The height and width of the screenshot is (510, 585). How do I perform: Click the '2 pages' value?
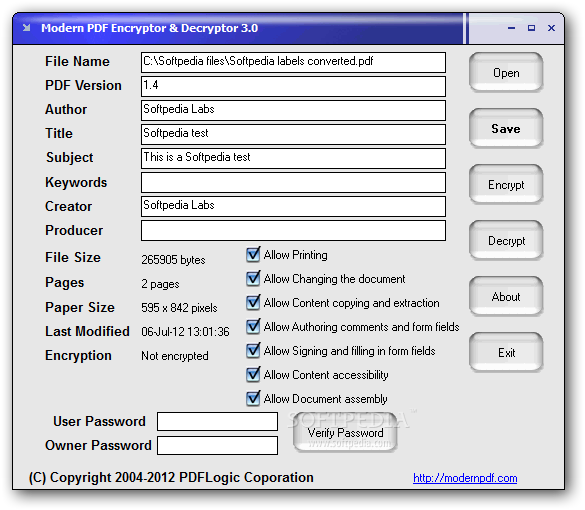tap(160, 284)
